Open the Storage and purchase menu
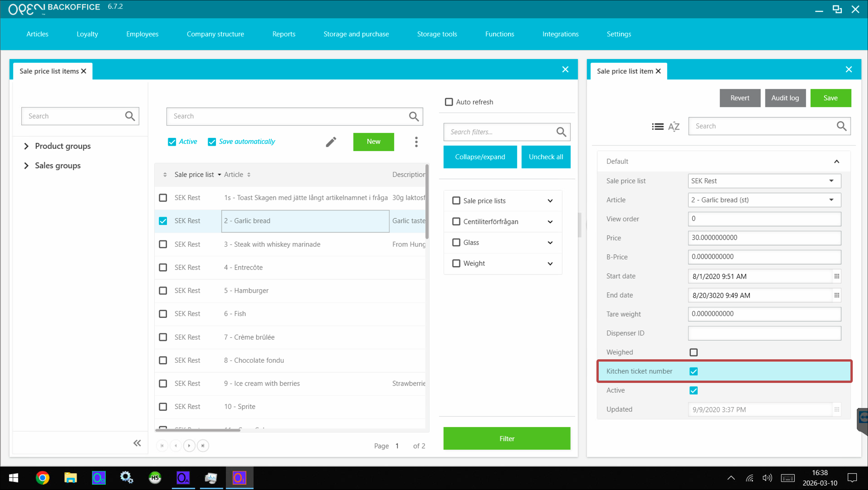The image size is (868, 490). tap(356, 34)
